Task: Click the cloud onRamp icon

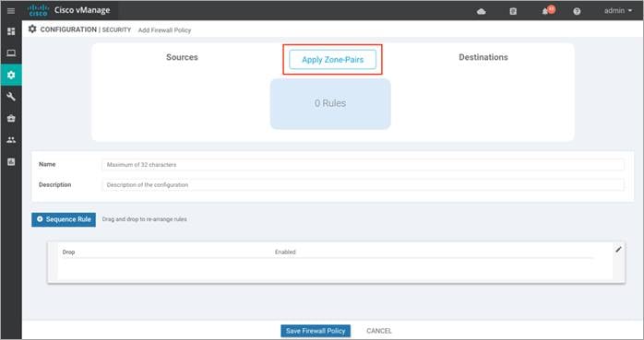Action: click(482, 11)
